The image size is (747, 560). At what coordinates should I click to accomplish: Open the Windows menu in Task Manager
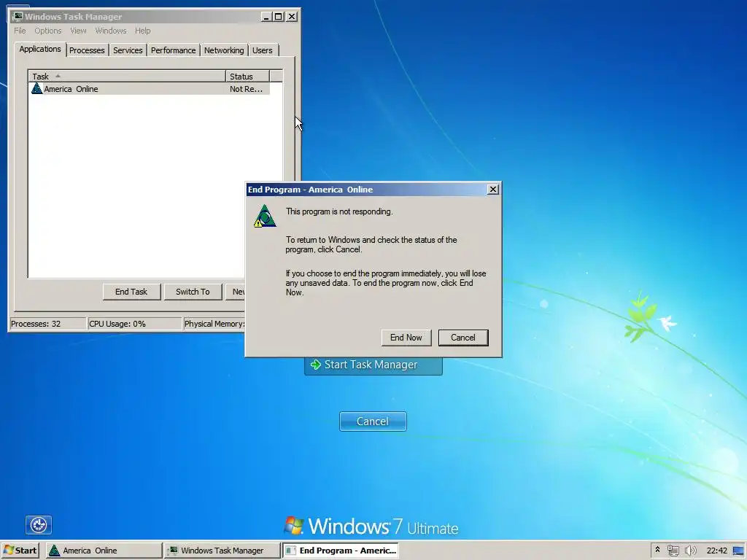(x=111, y=31)
